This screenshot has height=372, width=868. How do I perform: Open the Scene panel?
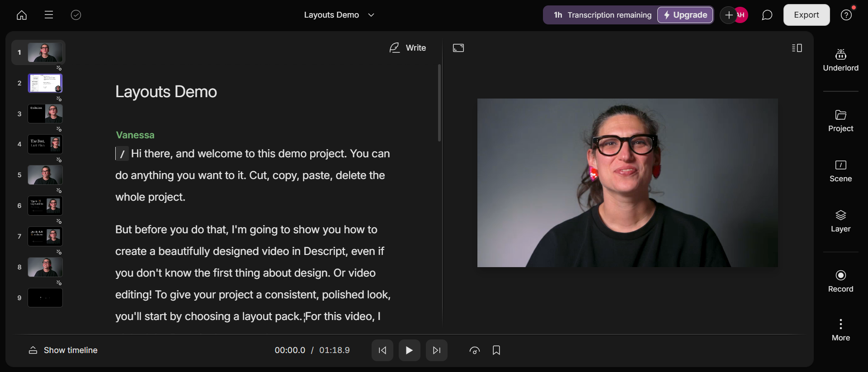[840, 171]
